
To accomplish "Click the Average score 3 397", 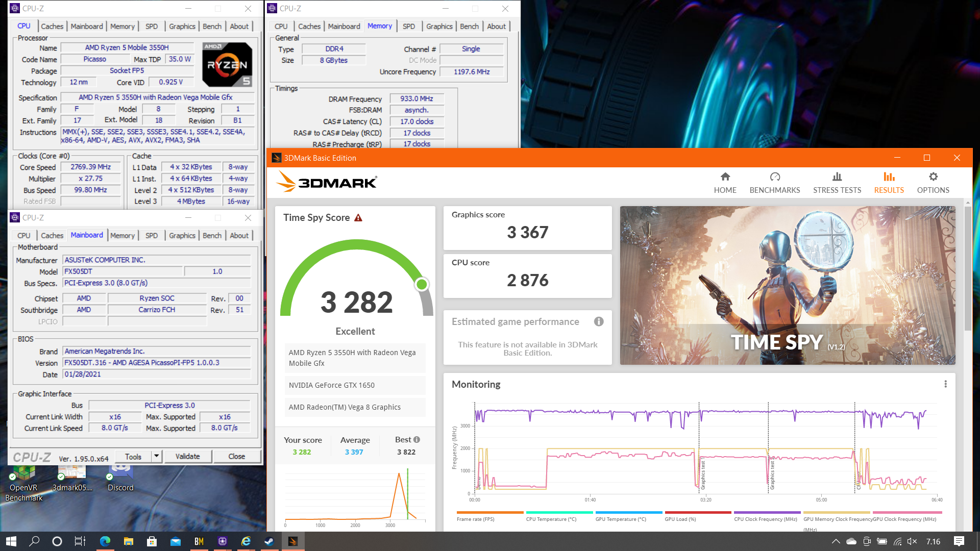I will point(354,452).
